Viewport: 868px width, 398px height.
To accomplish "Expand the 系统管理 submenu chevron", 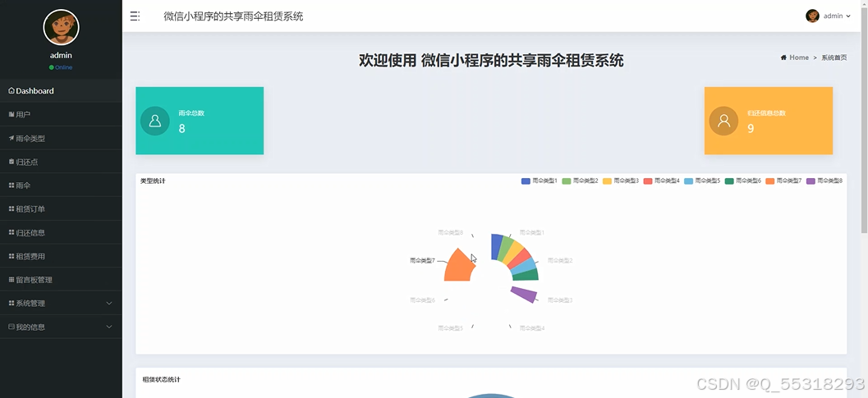I will click(x=109, y=304).
